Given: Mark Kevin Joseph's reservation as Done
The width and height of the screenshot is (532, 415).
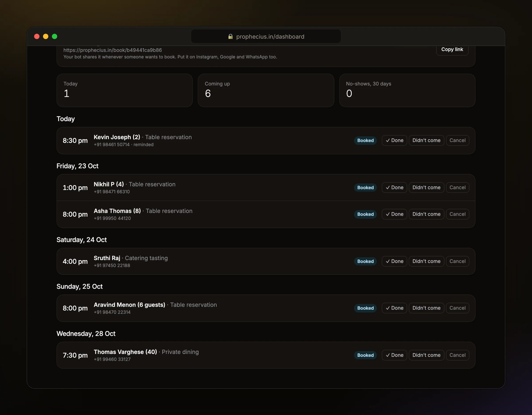Looking at the screenshot, I should click(x=394, y=140).
